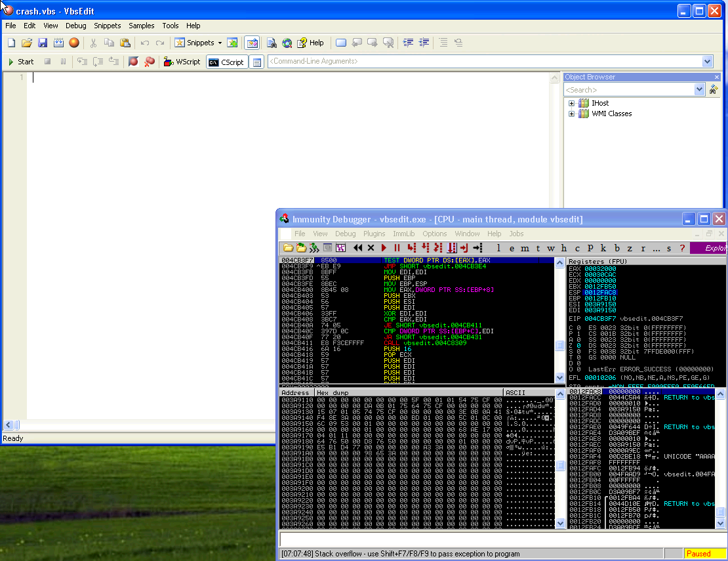The height and width of the screenshot is (561, 728).
Task: Click the Open file folder icon in Immunity Debugger
Action: [x=288, y=248]
